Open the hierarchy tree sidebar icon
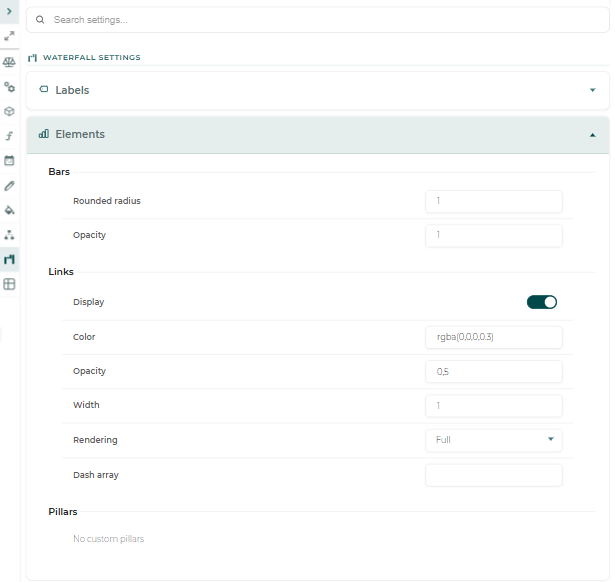The width and height of the screenshot is (615, 582). (9, 235)
